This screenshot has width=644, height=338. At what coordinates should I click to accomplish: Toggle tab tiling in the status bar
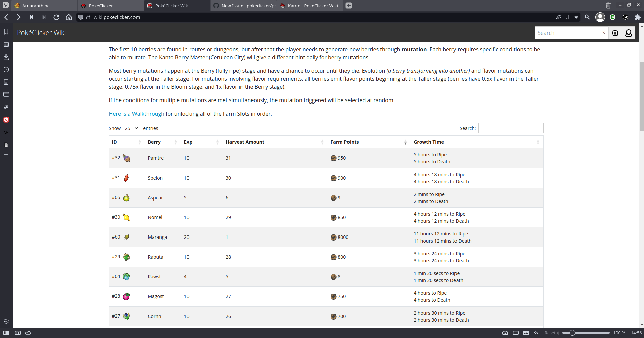(x=18, y=333)
